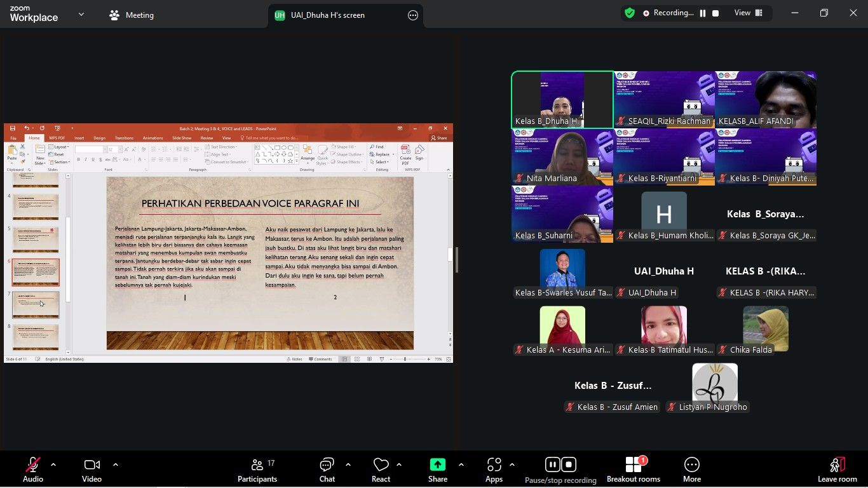
Task: Click the encryption shield icon
Action: tap(630, 13)
